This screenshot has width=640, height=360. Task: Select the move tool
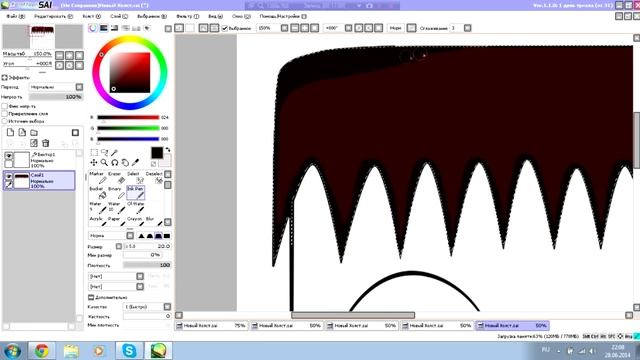coord(94,162)
